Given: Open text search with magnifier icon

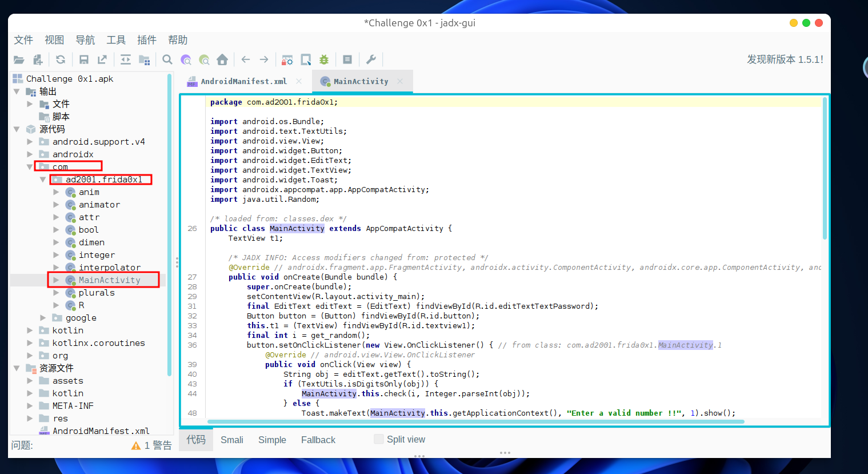Looking at the screenshot, I should tap(167, 59).
